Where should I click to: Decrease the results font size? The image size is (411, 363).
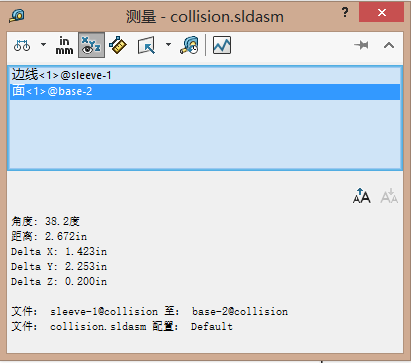pyautogui.click(x=389, y=196)
